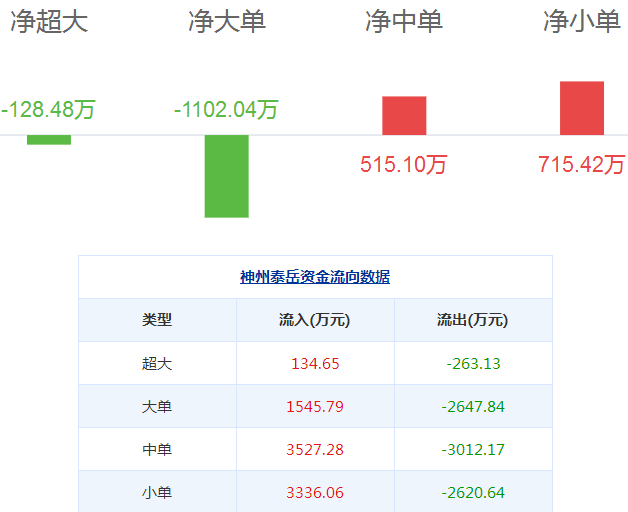This screenshot has width=628, height=512.
Task: Click the red 净中单 bar
Action: pyautogui.click(x=404, y=115)
